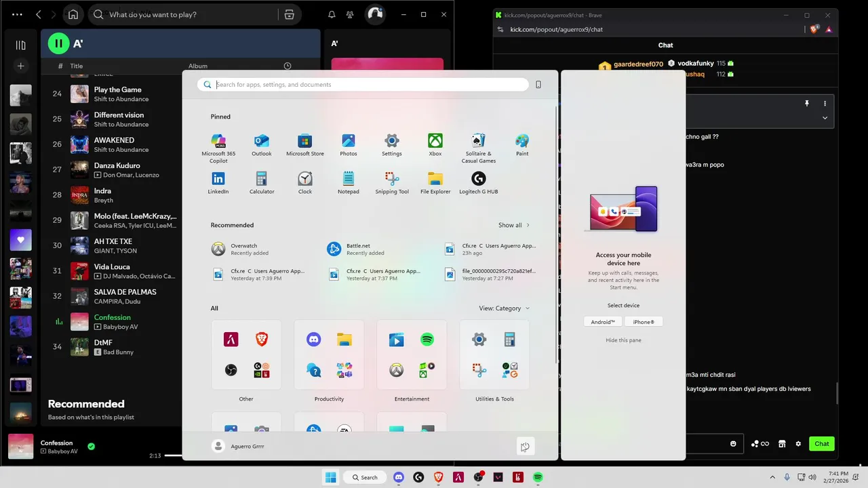Open pinned File Explorer app
Viewport: 868px width, 488px height.
pos(435,183)
